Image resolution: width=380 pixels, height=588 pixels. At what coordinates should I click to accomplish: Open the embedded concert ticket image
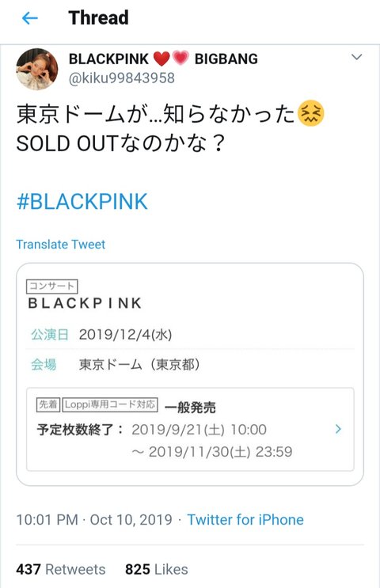(190, 374)
